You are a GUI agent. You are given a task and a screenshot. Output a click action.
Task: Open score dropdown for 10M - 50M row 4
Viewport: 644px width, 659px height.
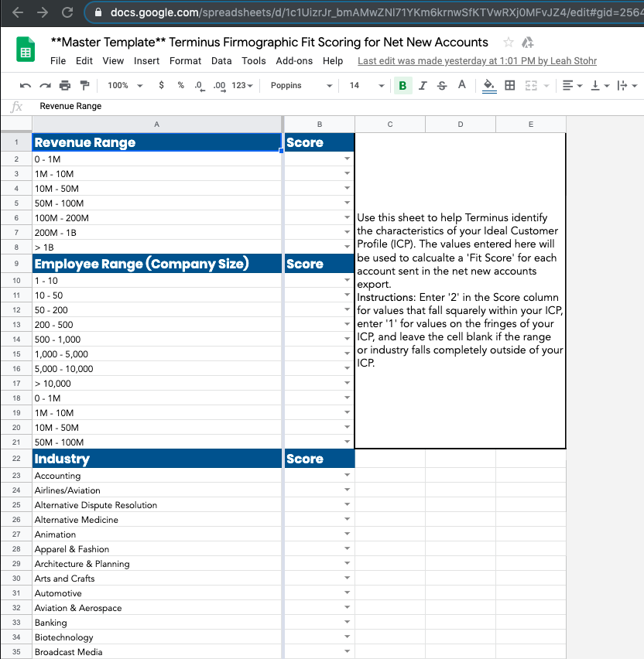347,188
